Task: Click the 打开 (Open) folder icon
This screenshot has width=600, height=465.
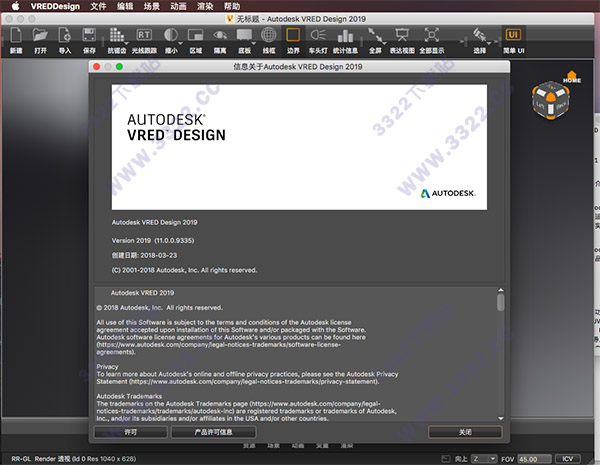Action: (x=40, y=36)
